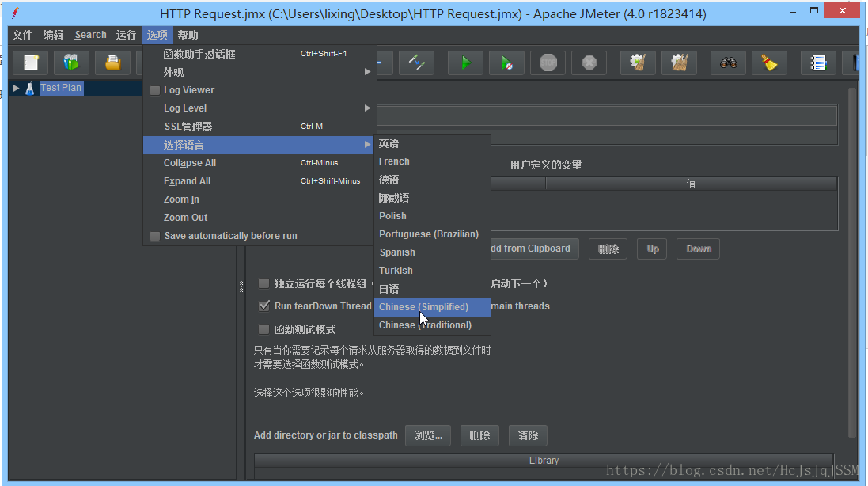Click the Down button
The height and width of the screenshot is (486, 868).
click(699, 249)
